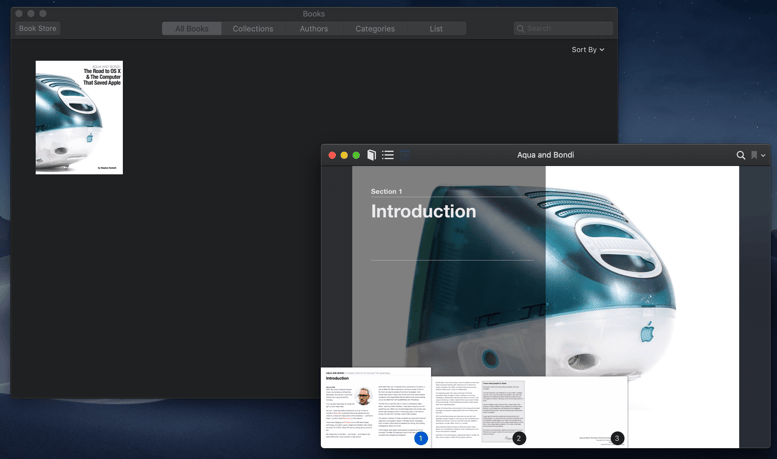This screenshot has width=777, height=459.
Task: Jump to page 3 thumbnail
Action: tap(579, 412)
